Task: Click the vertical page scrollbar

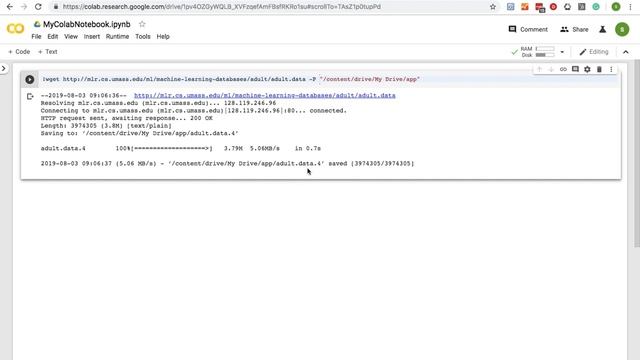Action: pos(637,153)
